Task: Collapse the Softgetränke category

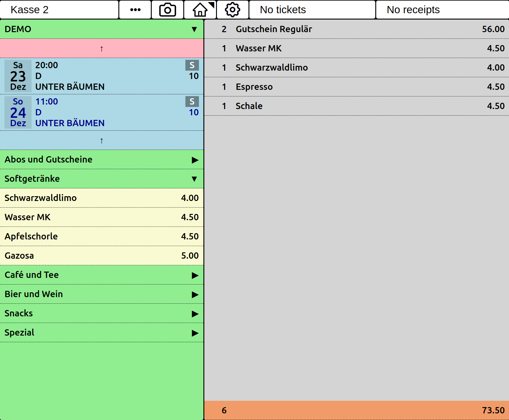Action: coord(102,179)
